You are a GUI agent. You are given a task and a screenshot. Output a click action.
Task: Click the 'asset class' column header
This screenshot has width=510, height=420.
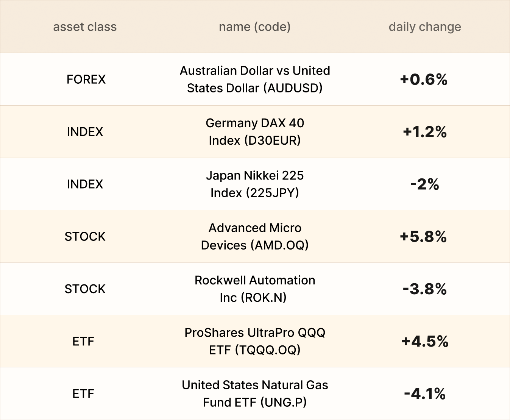(85, 27)
